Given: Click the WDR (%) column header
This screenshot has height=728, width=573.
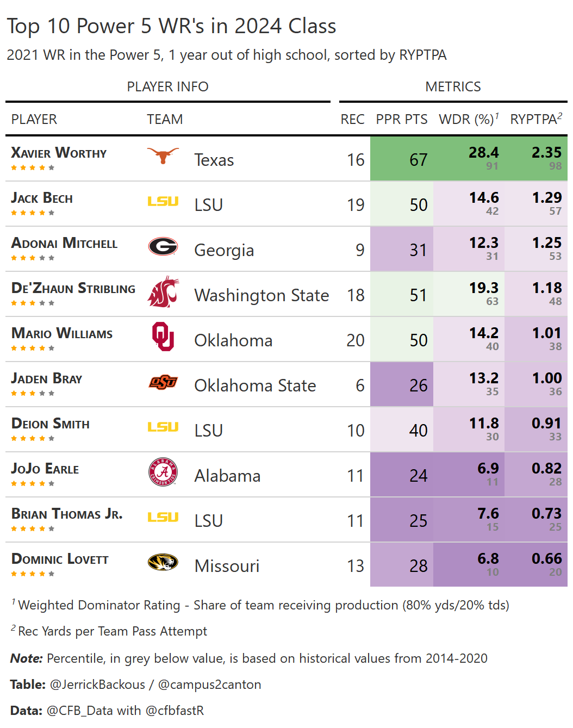Looking at the screenshot, I should 468,119.
